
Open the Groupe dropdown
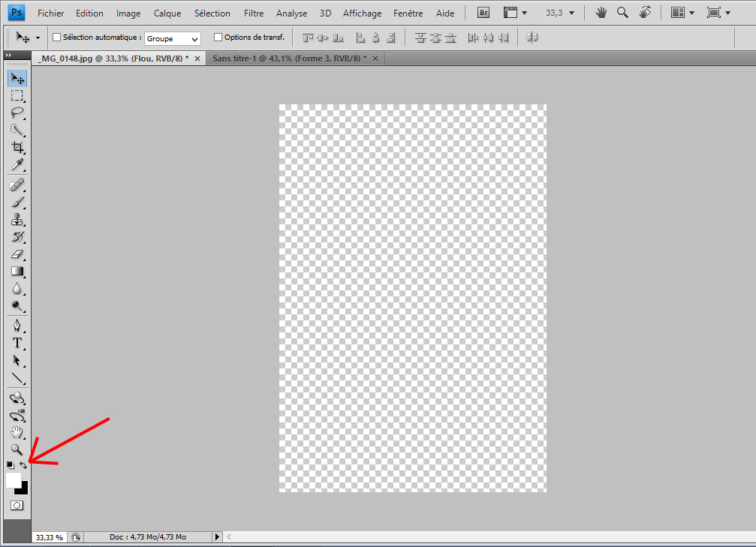pos(173,38)
